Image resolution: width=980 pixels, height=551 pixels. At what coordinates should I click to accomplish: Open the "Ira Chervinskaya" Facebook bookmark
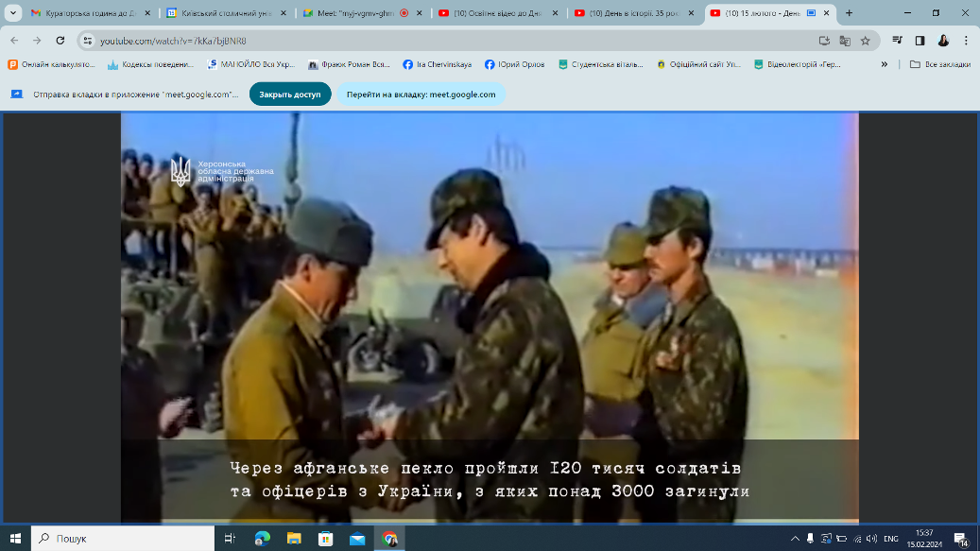coord(438,64)
